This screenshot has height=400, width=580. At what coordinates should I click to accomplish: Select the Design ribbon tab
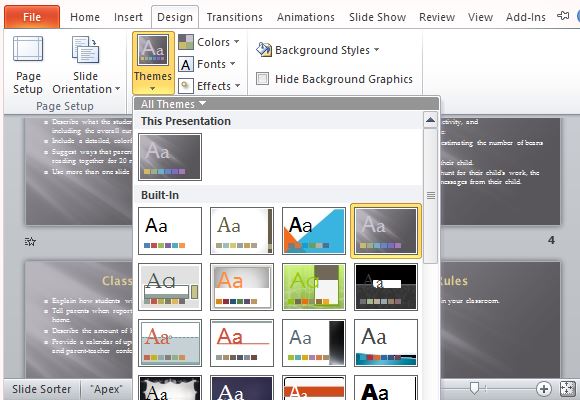point(175,17)
